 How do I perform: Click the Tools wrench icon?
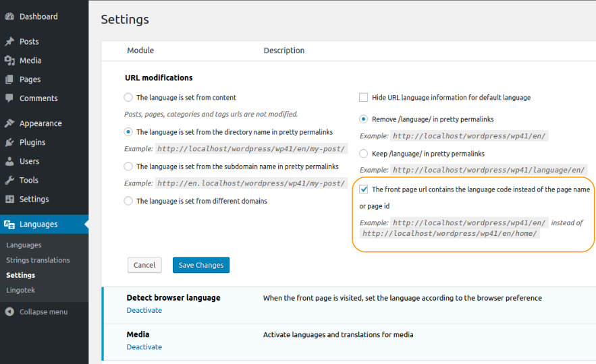9,180
